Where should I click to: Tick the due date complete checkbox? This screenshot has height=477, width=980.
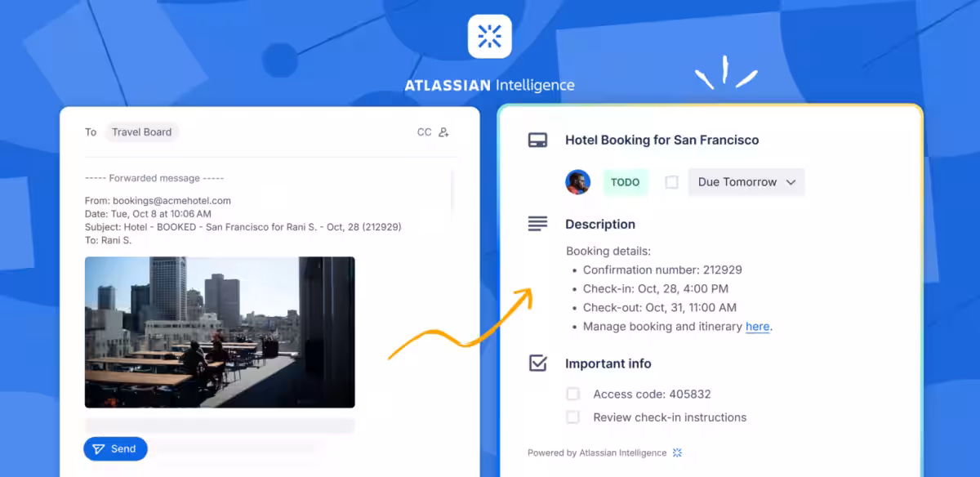pyautogui.click(x=671, y=182)
